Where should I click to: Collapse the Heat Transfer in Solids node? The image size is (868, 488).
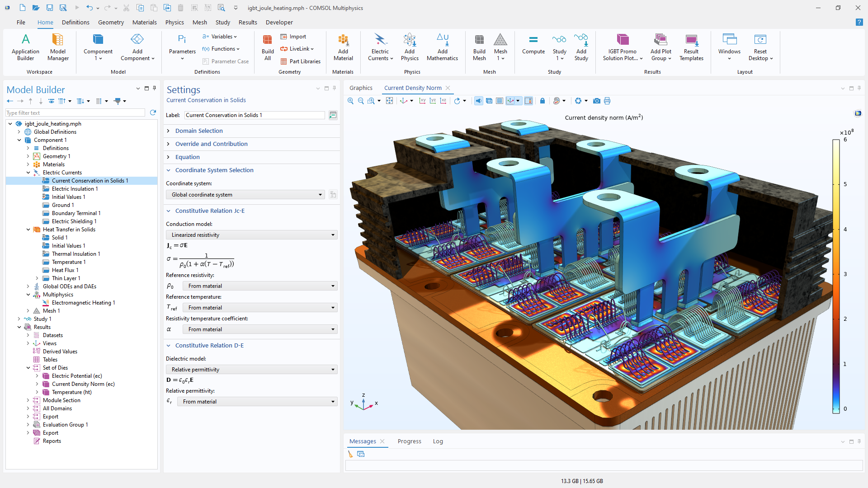pyautogui.click(x=28, y=230)
